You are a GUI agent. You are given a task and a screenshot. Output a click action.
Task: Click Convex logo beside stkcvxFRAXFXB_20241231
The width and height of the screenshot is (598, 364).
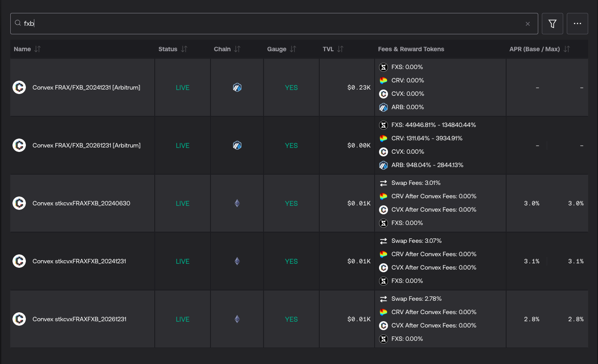click(x=19, y=261)
